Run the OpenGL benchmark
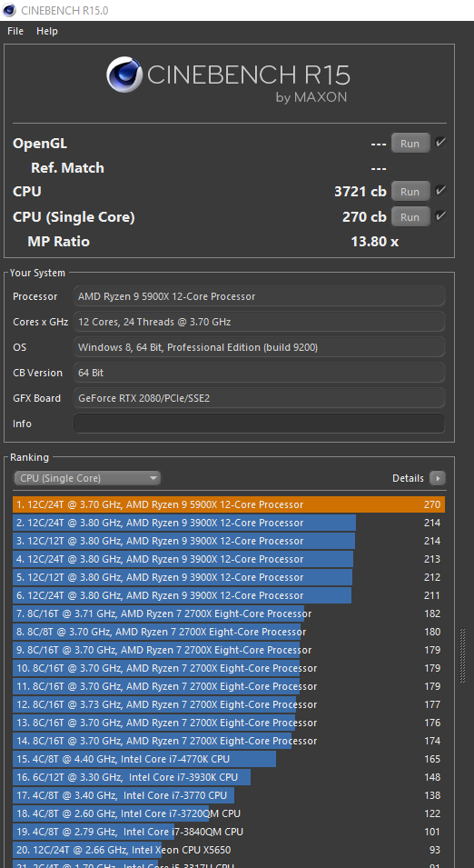This screenshot has width=474, height=868. point(410,144)
